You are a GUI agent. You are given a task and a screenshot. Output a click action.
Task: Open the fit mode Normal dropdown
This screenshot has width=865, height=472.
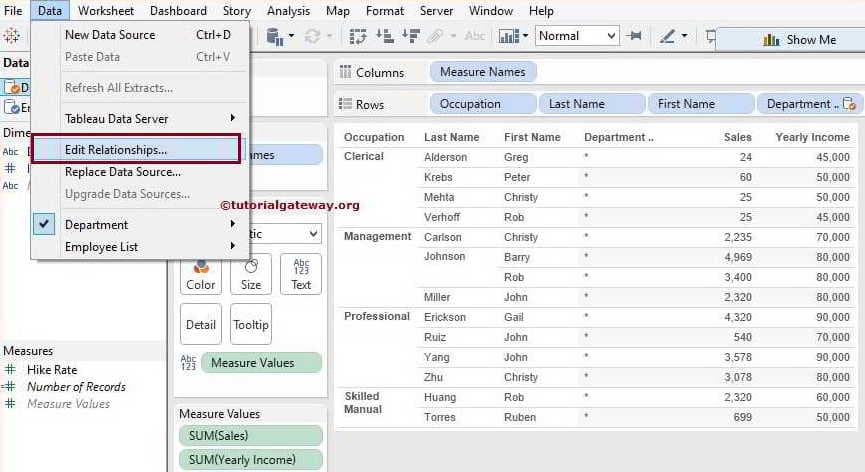click(576, 36)
